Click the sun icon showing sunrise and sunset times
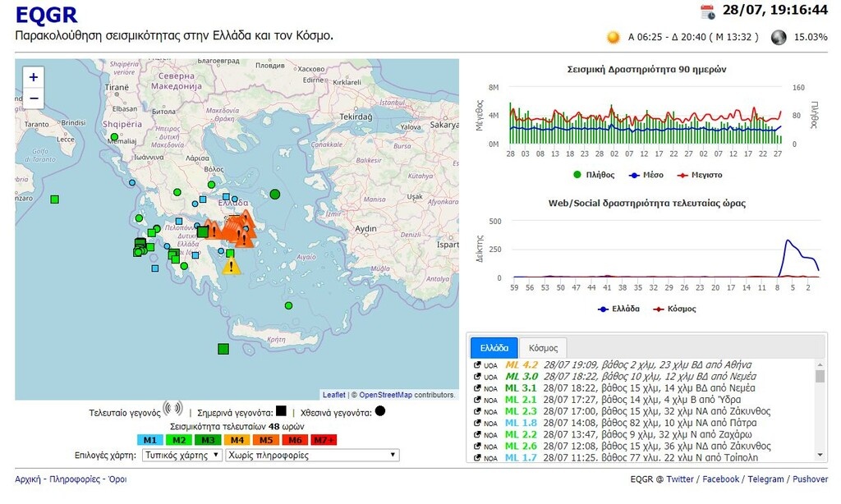The width and height of the screenshot is (841, 504). [612, 36]
